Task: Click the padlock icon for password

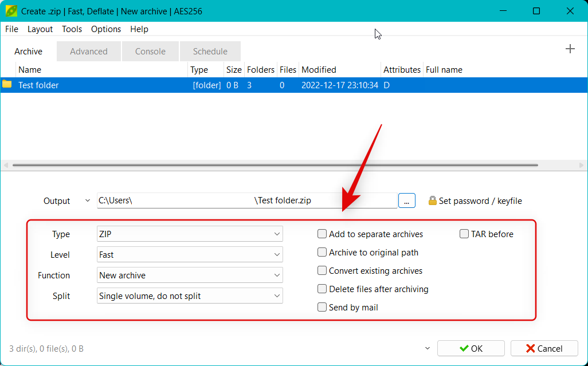Action: click(433, 200)
